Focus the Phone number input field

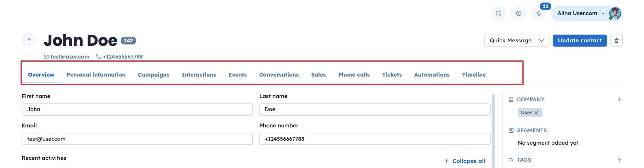[375, 139]
